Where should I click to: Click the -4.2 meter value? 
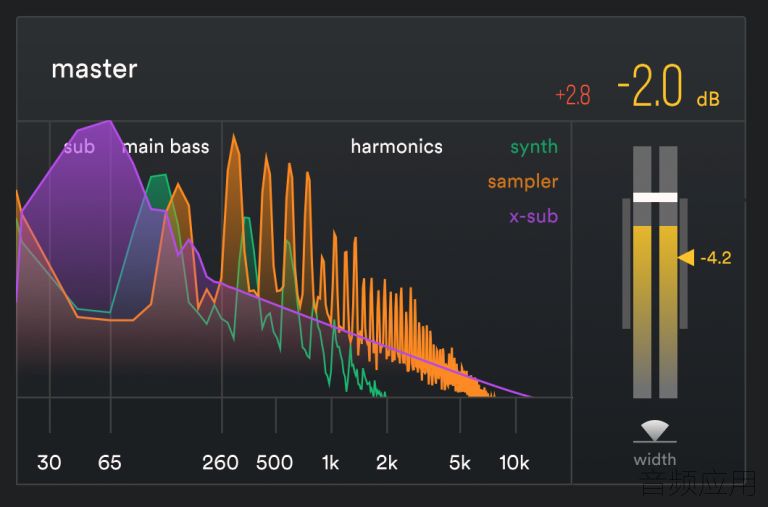coord(716,258)
